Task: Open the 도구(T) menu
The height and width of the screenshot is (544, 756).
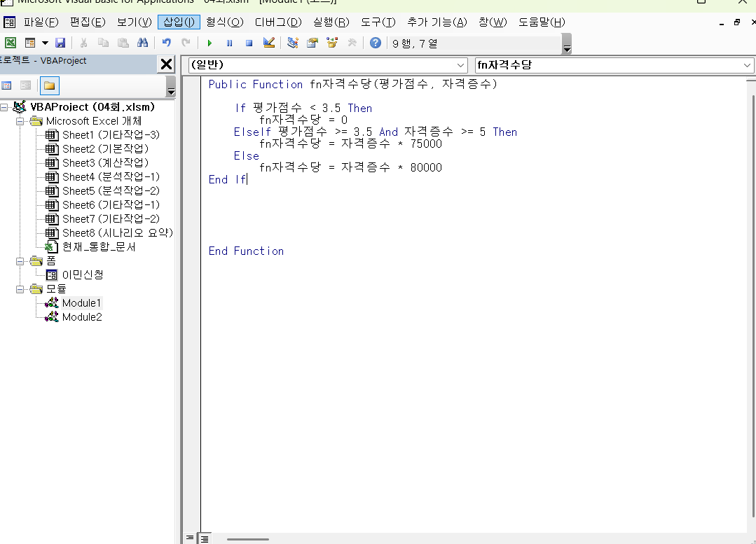Action: tap(378, 22)
